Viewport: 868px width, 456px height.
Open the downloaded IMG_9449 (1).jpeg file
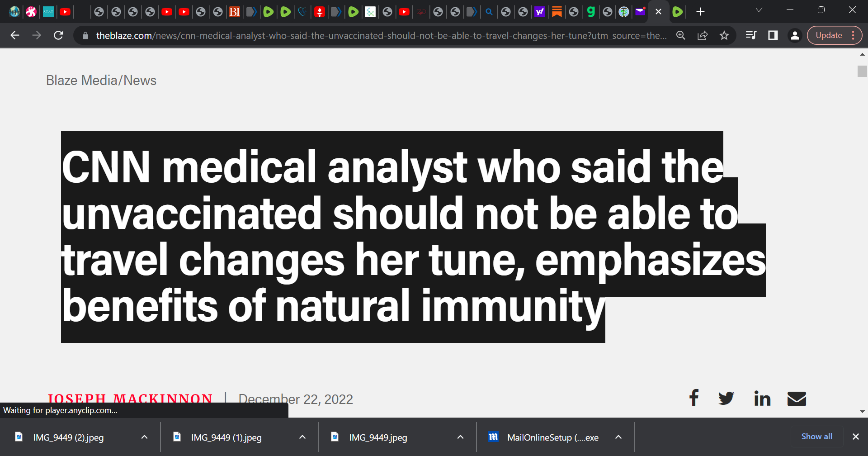click(x=226, y=437)
